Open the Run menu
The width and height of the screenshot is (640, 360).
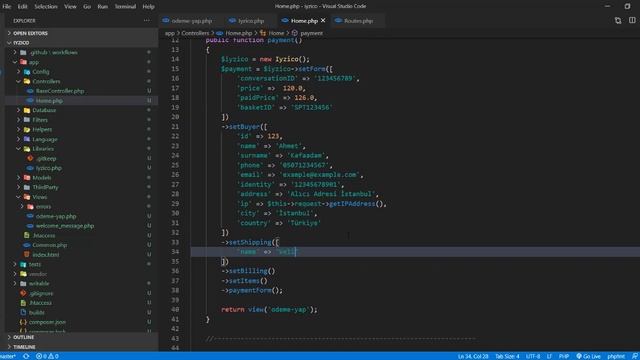(x=103, y=7)
